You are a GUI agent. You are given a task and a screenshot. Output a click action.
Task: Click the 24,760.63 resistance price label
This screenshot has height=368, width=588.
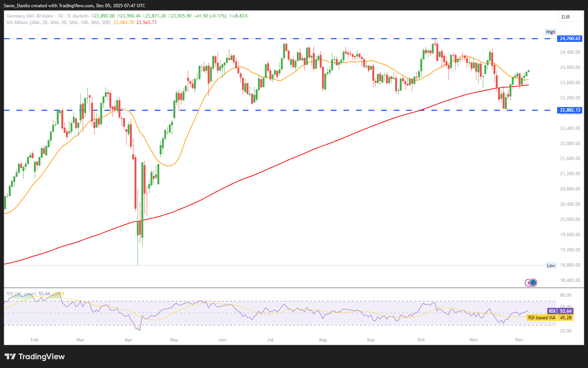tap(570, 38)
